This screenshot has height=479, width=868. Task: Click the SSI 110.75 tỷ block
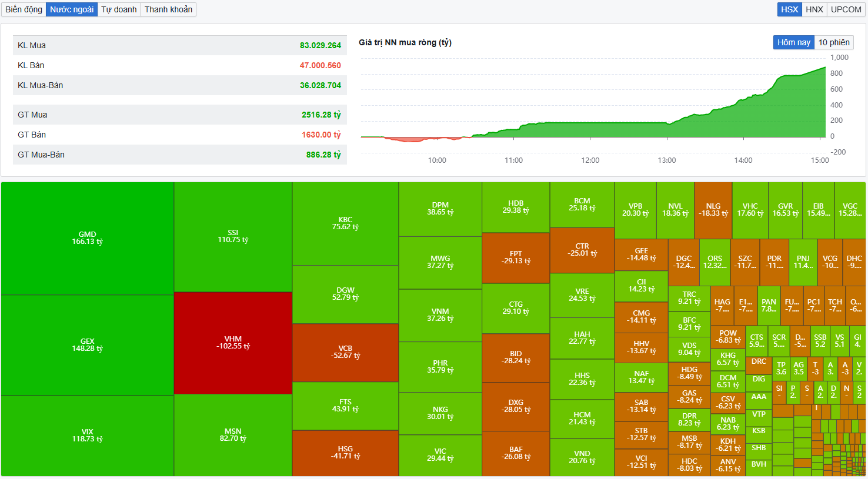233,237
